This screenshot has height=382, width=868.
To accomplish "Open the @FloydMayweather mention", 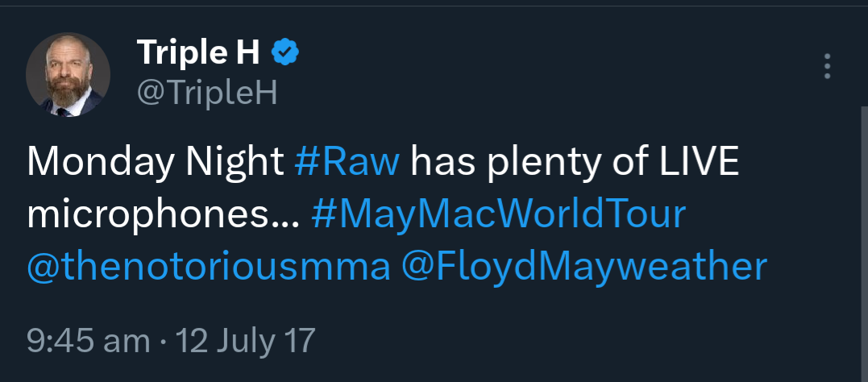I will point(585,267).
